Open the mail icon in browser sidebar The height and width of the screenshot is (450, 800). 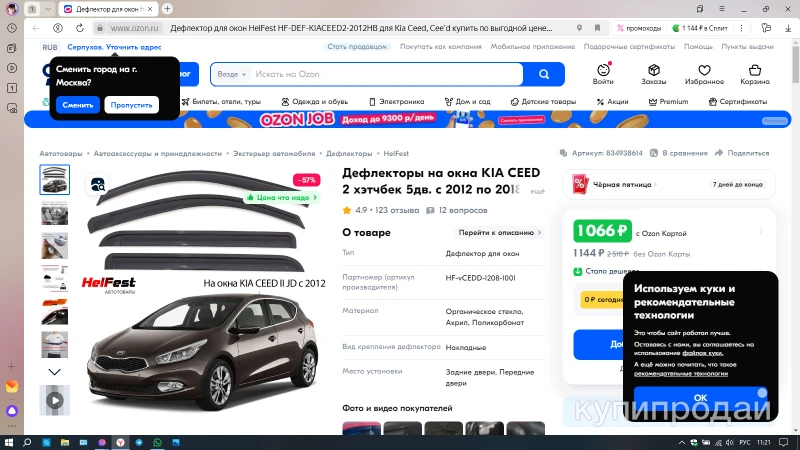pyautogui.click(x=12, y=387)
